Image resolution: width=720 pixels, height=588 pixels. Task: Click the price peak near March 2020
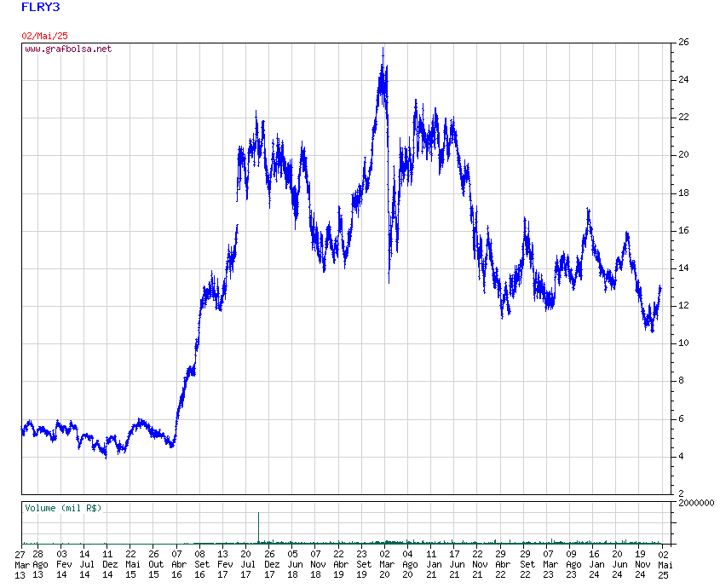tap(383, 49)
